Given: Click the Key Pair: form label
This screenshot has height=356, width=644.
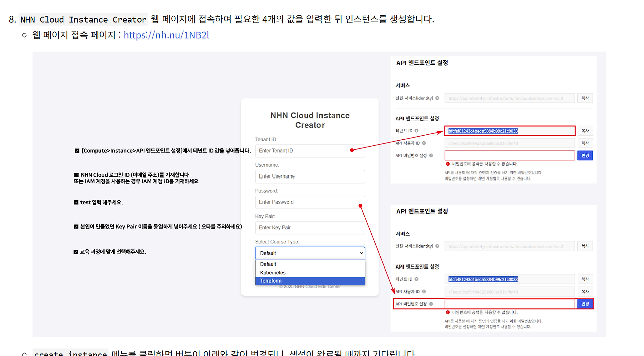Looking at the screenshot, I should pyautogui.click(x=265, y=216).
